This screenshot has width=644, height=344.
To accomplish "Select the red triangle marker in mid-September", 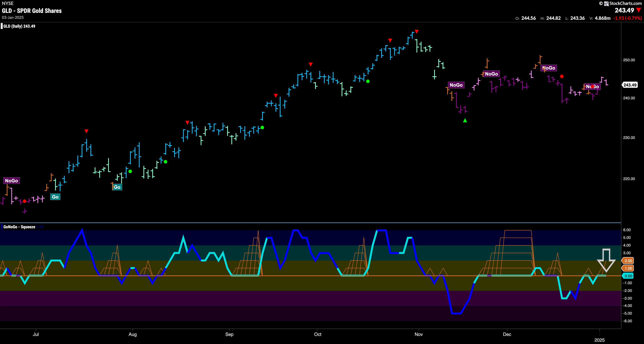I will (276, 96).
